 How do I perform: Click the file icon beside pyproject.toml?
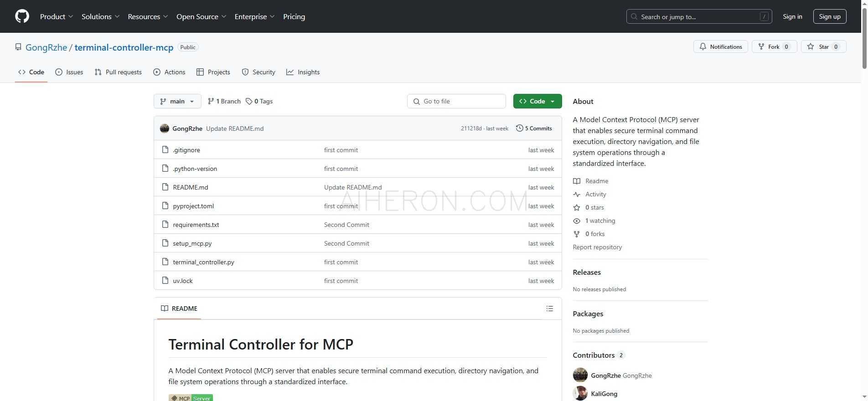[165, 206]
